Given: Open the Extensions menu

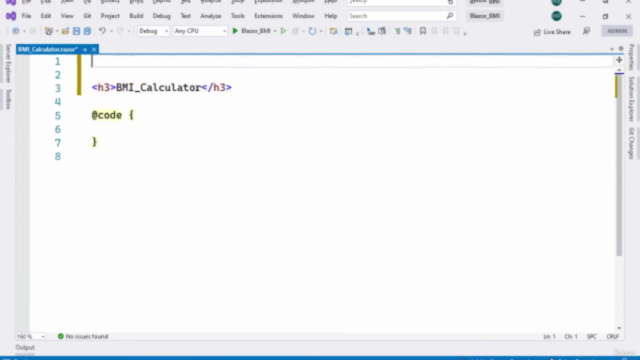Looking at the screenshot, I should coord(268,16).
